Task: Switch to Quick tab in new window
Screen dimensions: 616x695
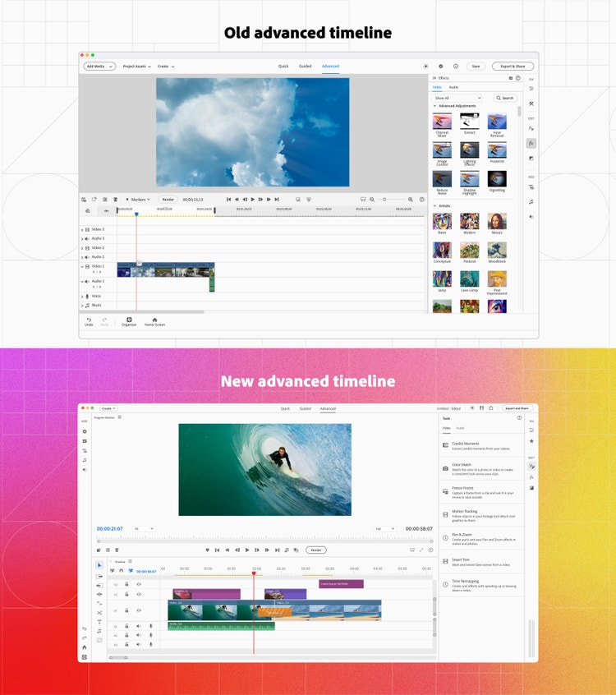Action: (x=285, y=408)
